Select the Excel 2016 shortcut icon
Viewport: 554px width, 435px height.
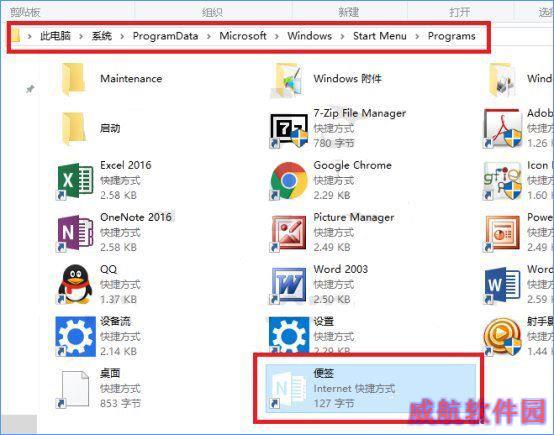click(x=76, y=181)
